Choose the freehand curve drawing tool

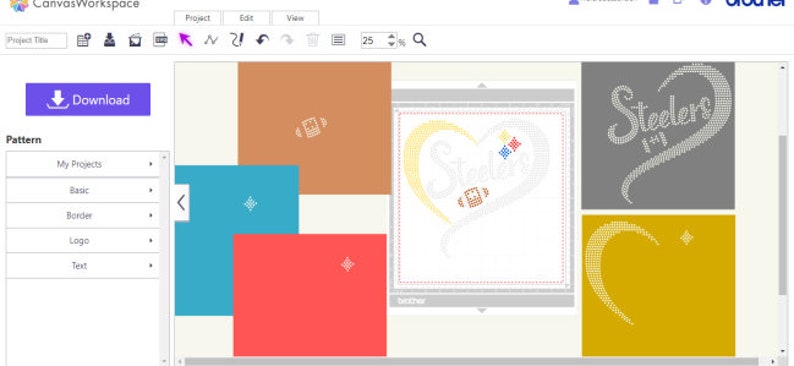tap(236, 40)
